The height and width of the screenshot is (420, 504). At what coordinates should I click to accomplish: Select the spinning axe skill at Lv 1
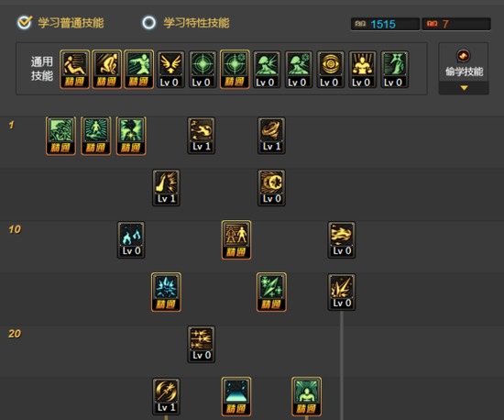coord(166,396)
